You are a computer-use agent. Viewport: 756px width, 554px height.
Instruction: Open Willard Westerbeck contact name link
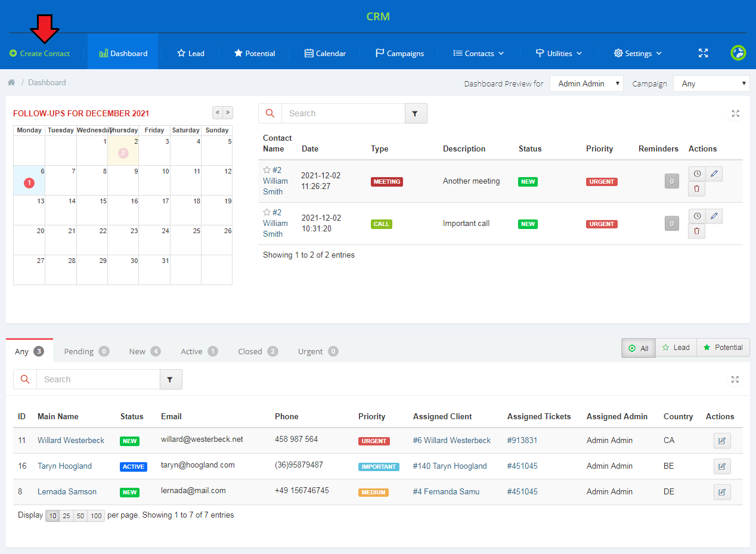click(71, 440)
